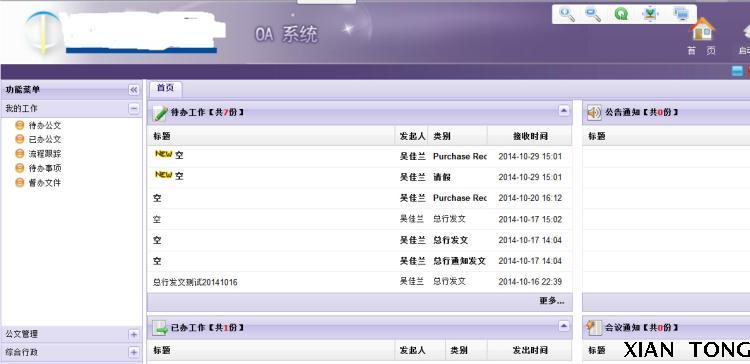Click the speaker icon beside 公告通知
This screenshot has width=750, height=364.
coord(594,113)
